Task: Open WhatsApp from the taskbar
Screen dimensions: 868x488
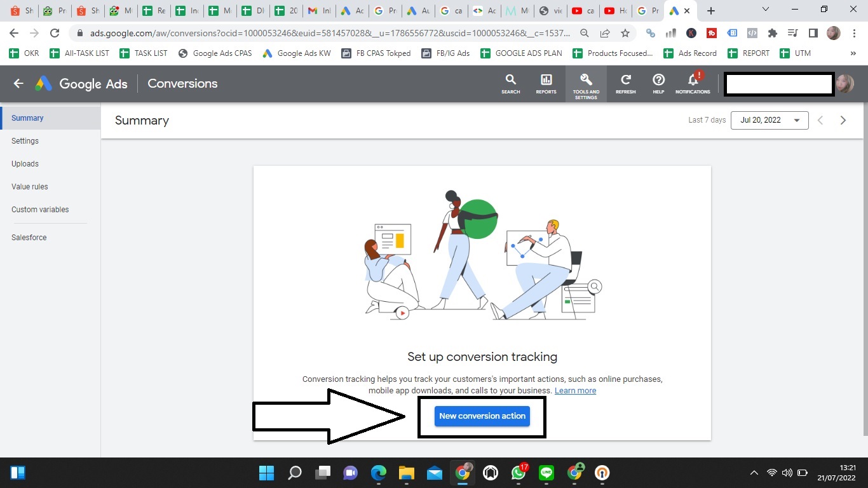Action: coord(519,473)
